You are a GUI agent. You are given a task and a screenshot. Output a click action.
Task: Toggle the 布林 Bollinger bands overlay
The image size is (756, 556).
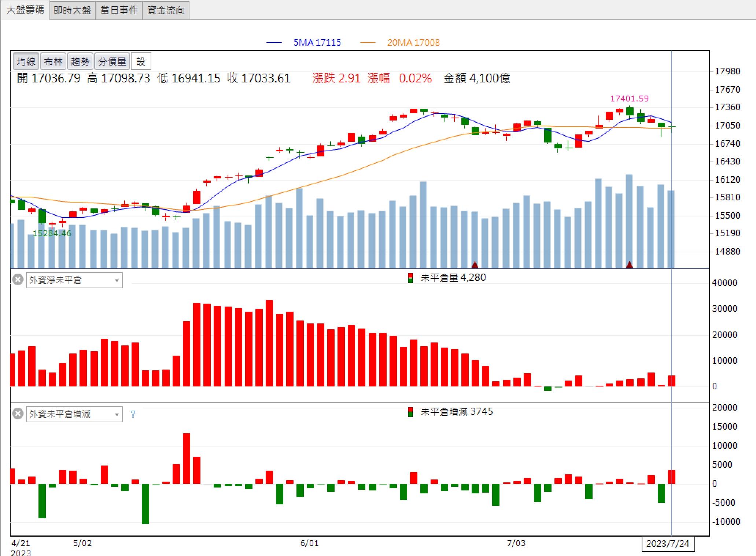(x=53, y=62)
